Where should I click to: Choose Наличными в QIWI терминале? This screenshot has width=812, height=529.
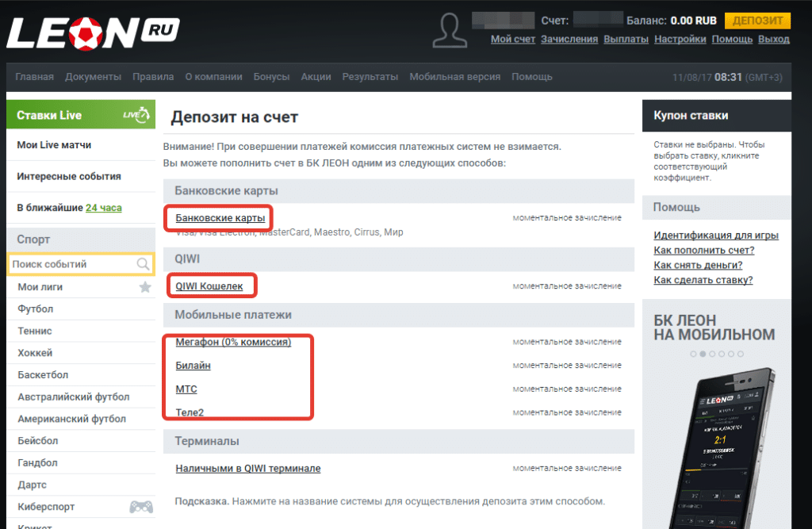coord(248,469)
